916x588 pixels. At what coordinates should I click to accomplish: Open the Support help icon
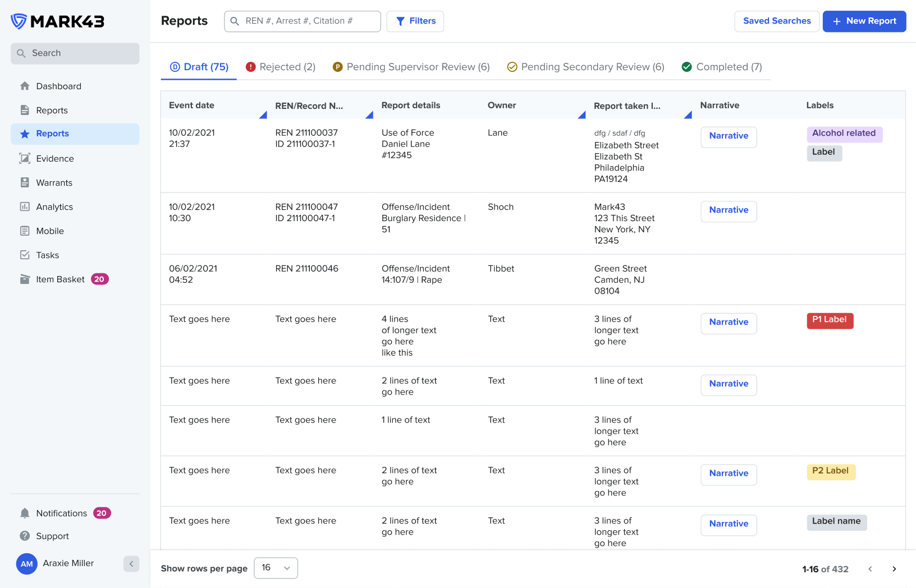pyautogui.click(x=25, y=536)
